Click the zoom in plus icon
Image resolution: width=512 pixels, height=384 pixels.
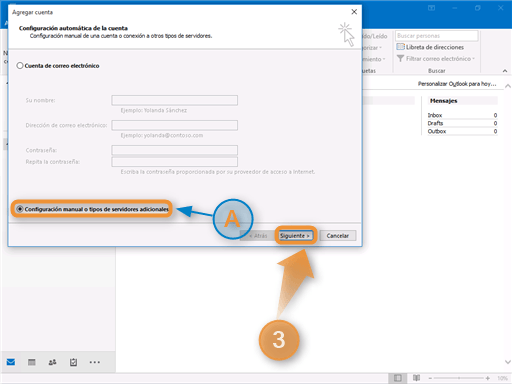[488, 378]
